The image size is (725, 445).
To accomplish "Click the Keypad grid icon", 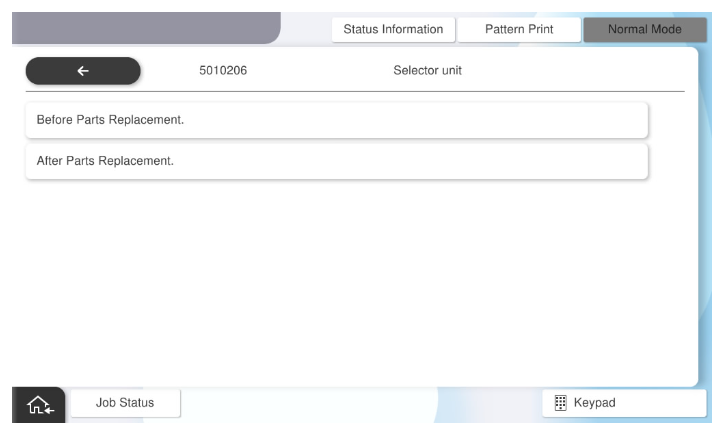I will click(x=560, y=403).
